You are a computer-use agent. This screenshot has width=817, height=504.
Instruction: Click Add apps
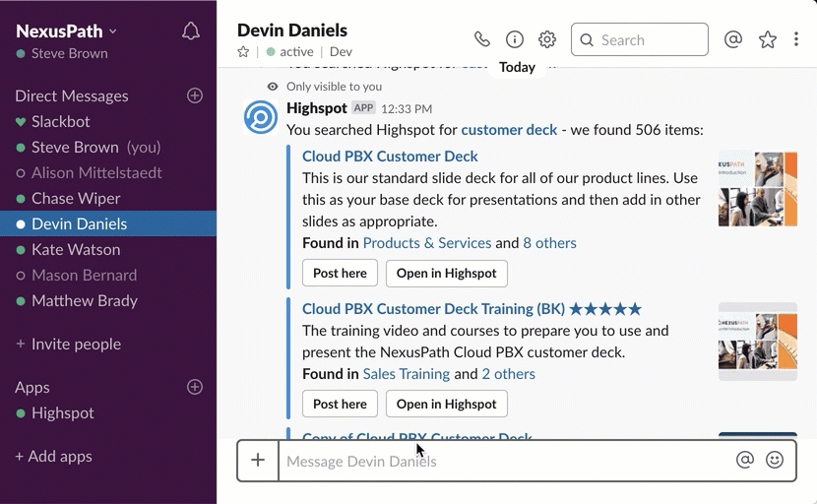[x=54, y=456]
